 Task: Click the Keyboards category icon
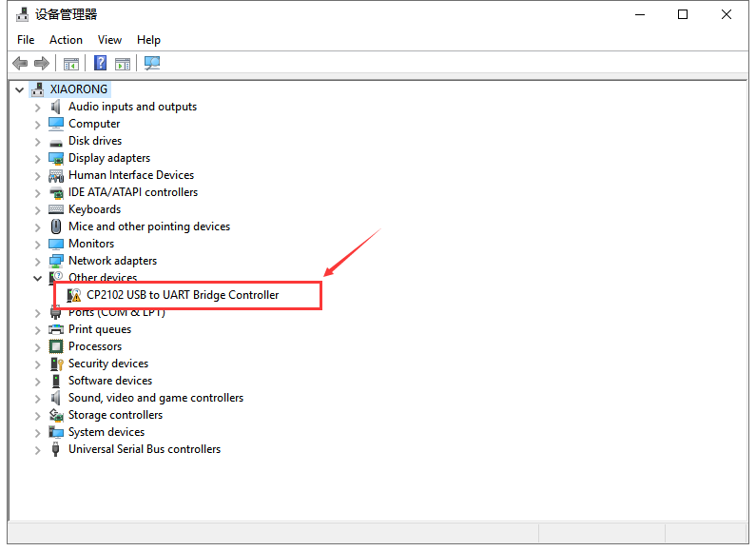coord(56,209)
